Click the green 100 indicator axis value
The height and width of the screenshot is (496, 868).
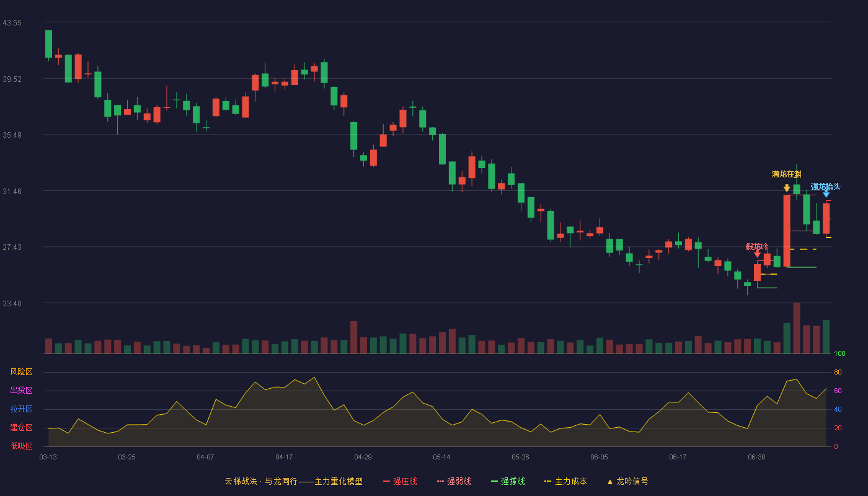(839, 354)
